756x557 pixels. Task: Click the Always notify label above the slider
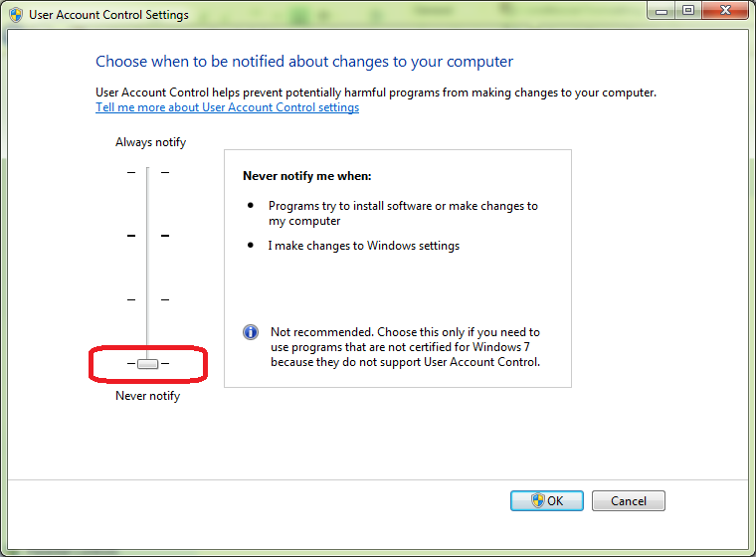click(150, 142)
